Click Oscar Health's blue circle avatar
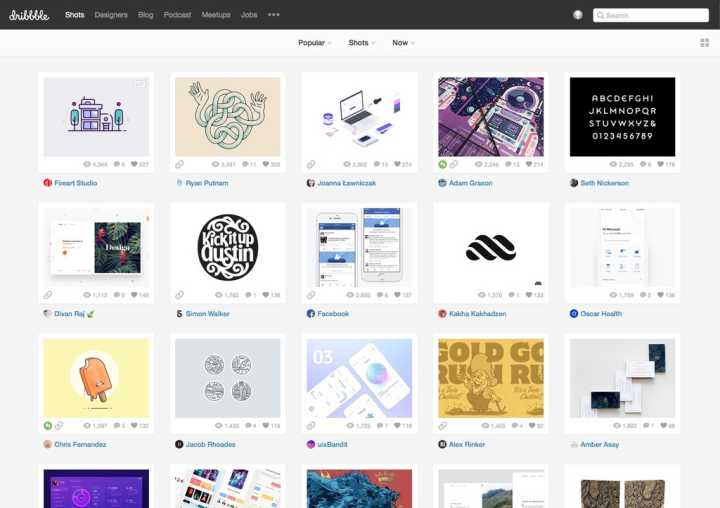The width and height of the screenshot is (720, 508). [574, 314]
